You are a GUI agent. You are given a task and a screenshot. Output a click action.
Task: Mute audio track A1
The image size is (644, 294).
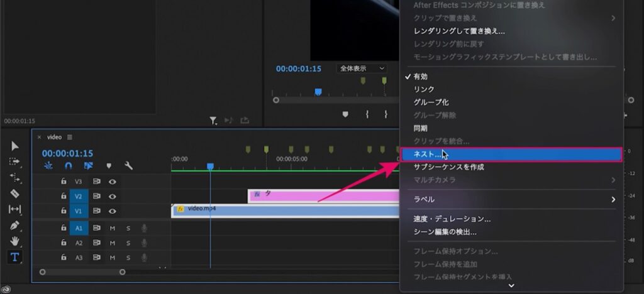point(112,229)
